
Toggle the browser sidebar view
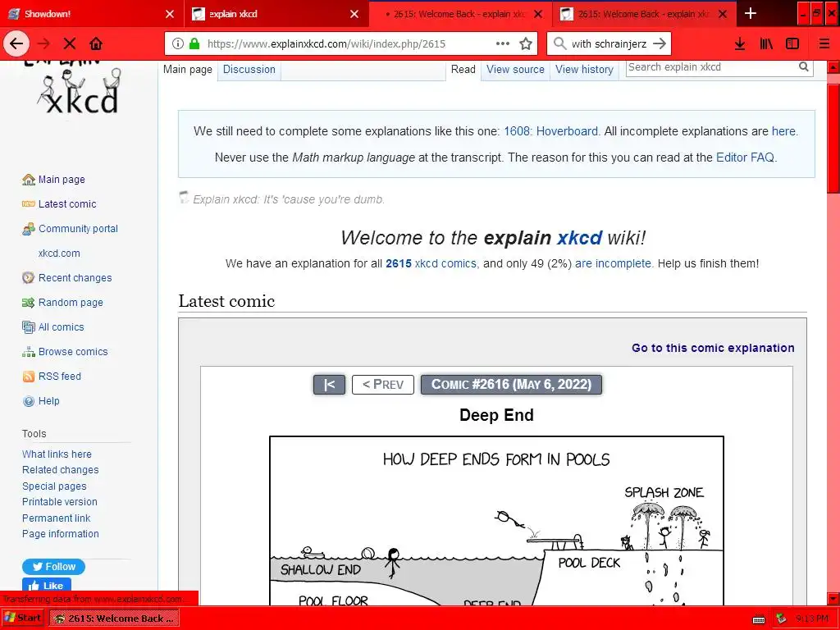[792, 44]
